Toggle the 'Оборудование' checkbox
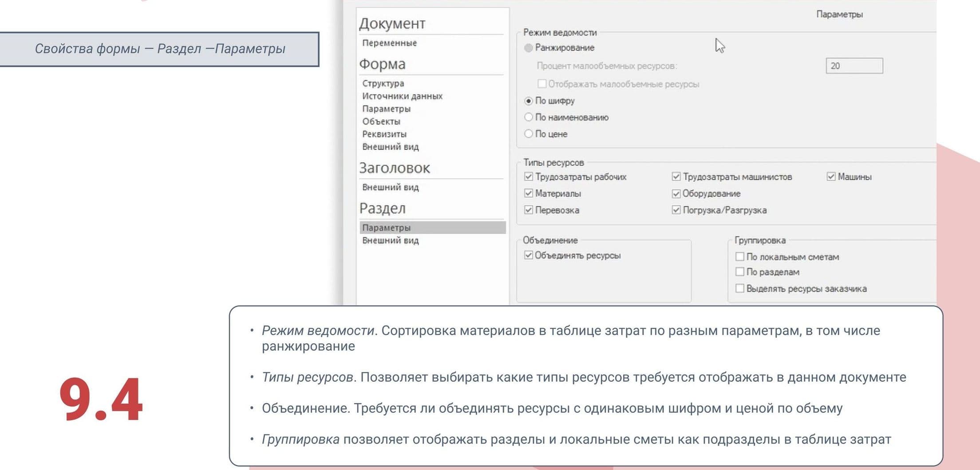The height and width of the screenshot is (470, 980). (x=676, y=194)
